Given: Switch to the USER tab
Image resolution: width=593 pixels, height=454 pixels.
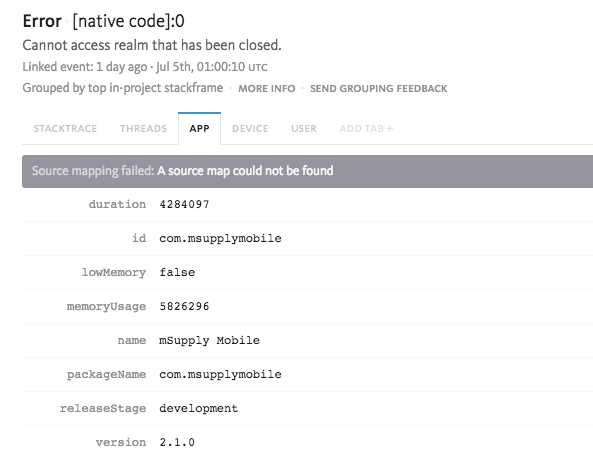Looking at the screenshot, I should [304, 129].
